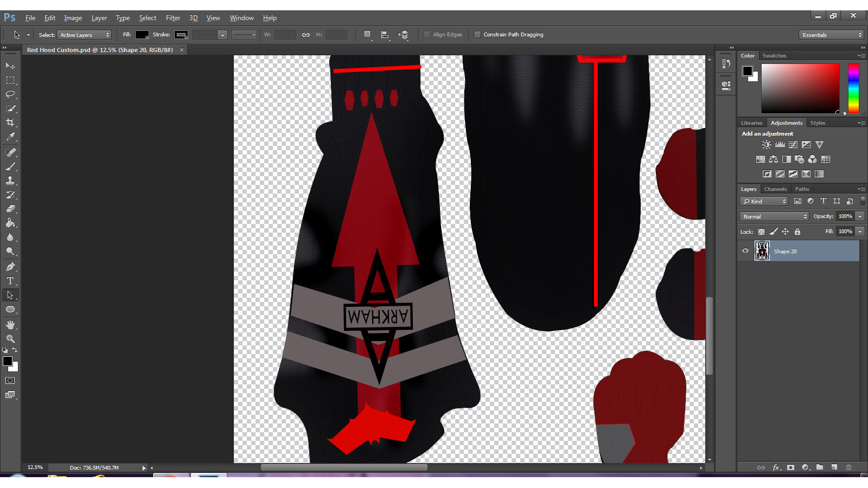This screenshot has height=488, width=868.
Task: Add a Color Balance adjustment
Action: point(774,159)
